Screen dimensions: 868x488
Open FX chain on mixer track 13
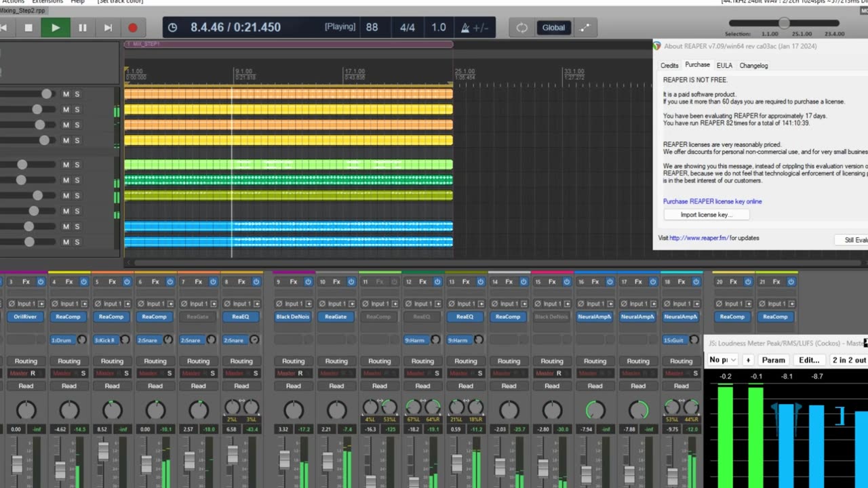pyautogui.click(x=466, y=281)
